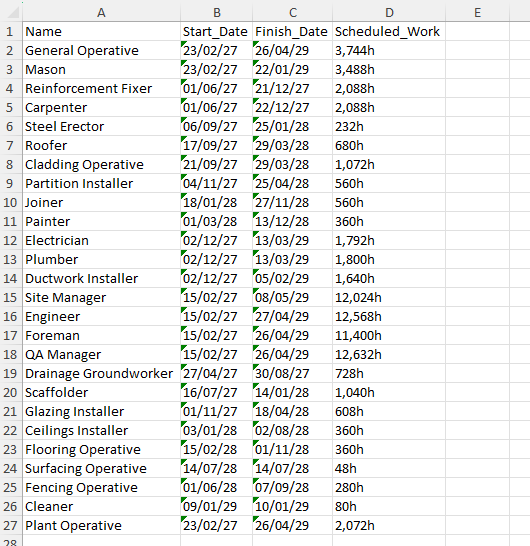Select the Roofer cell
The height and width of the screenshot is (546, 530).
point(102,145)
